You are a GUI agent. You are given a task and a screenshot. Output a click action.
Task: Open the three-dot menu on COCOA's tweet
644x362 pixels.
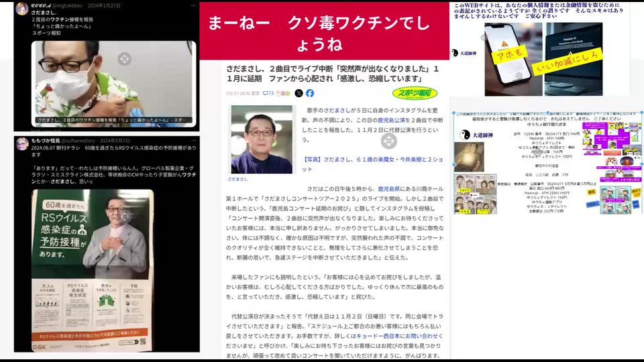pyautogui.click(x=193, y=6)
